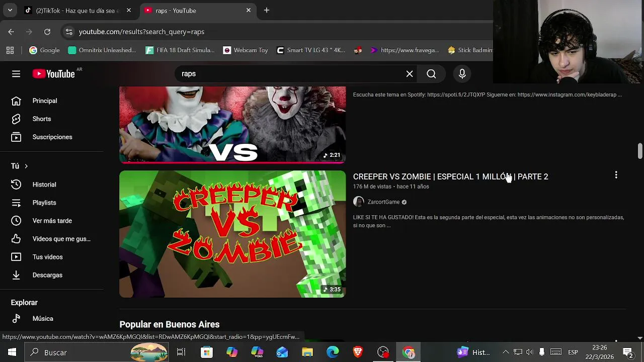Click the Historial clock icon
644x362 pixels.
[x=16, y=185]
